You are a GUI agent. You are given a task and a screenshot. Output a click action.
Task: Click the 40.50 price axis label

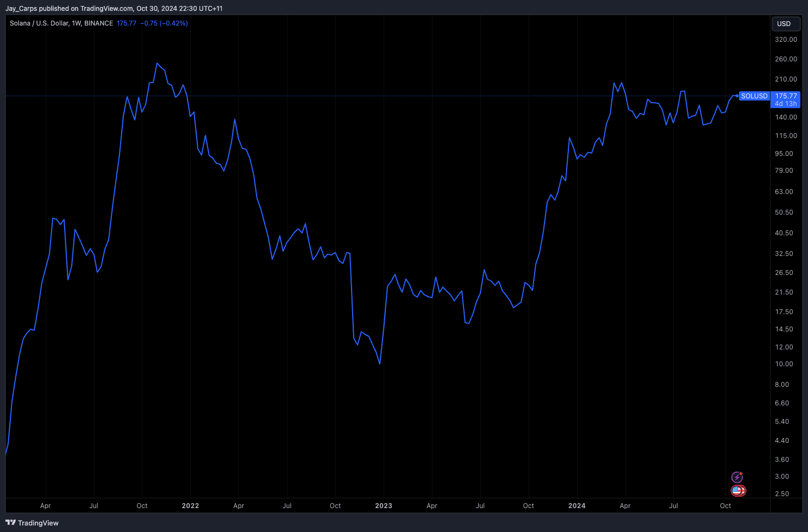(784, 233)
